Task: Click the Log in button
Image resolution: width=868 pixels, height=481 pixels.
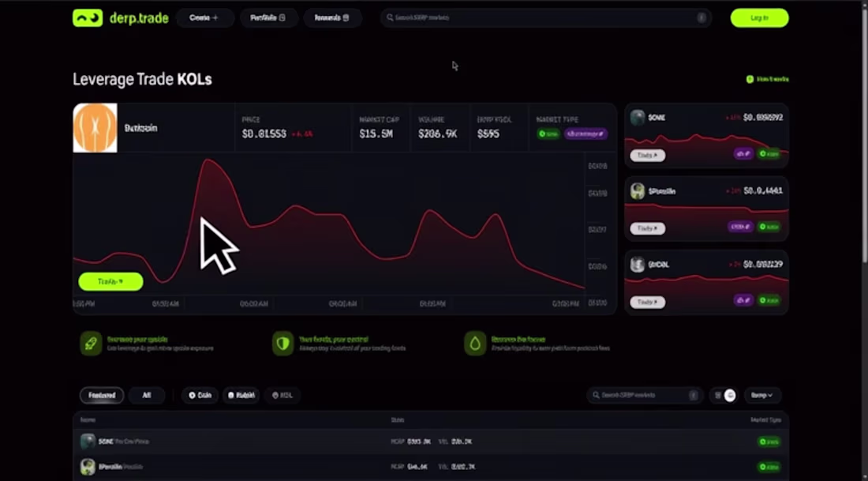Action: pyautogui.click(x=759, y=17)
